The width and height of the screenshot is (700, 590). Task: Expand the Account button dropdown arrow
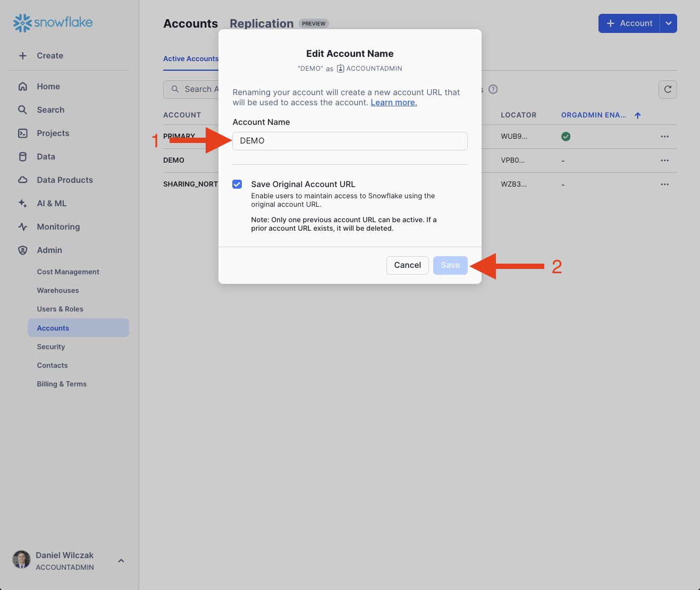(x=669, y=23)
